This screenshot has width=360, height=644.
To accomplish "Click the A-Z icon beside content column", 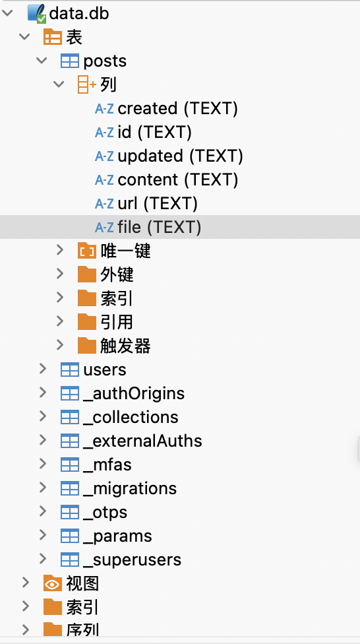I will pos(104,180).
